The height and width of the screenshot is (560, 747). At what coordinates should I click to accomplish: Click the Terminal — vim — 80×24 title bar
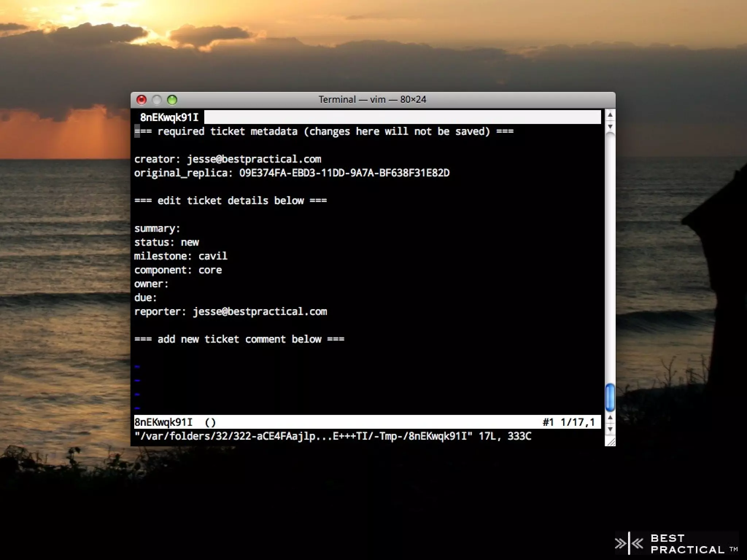pyautogui.click(x=372, y=100)
